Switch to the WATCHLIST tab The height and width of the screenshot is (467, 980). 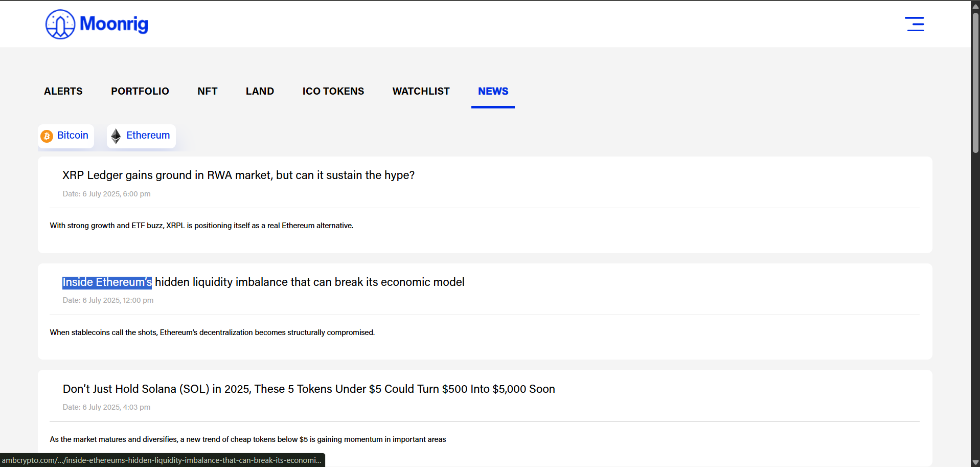pos(421,91)
